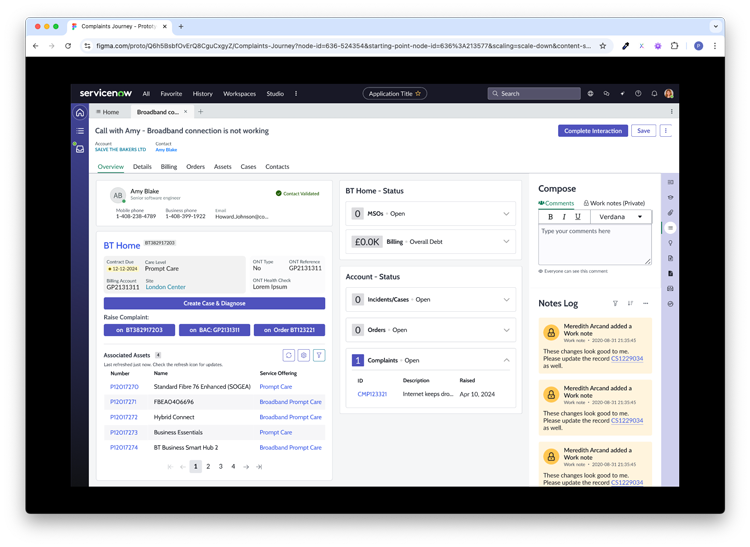Apply underline formatting in Compose
Screen dimensions: 750x547
578,217
